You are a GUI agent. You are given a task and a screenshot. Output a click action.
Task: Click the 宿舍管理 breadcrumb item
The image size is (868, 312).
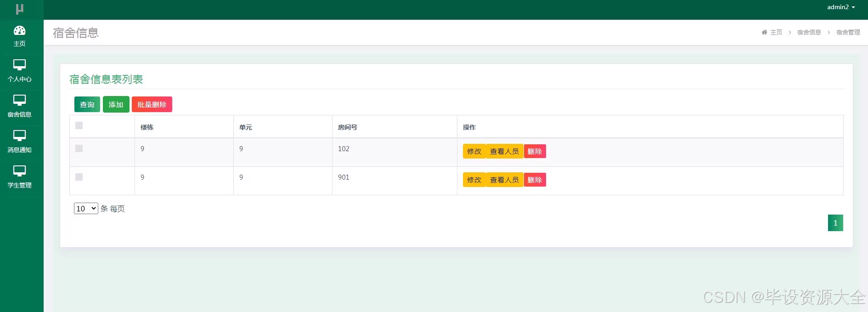pos(848,32)
